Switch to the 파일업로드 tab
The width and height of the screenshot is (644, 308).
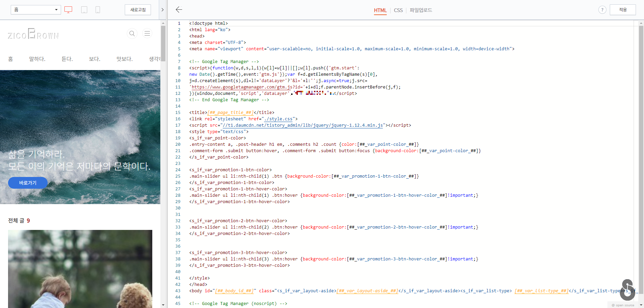click(x=421, y=10)
